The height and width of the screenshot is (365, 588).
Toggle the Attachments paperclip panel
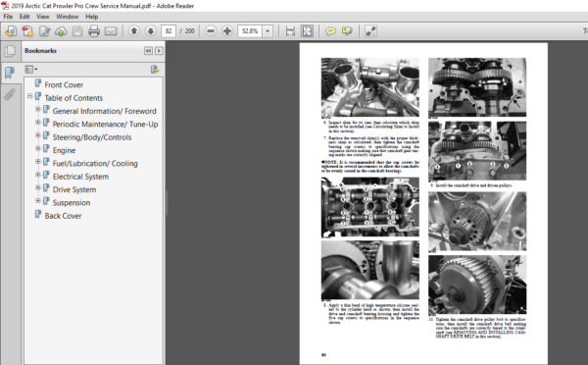[10, 94]
